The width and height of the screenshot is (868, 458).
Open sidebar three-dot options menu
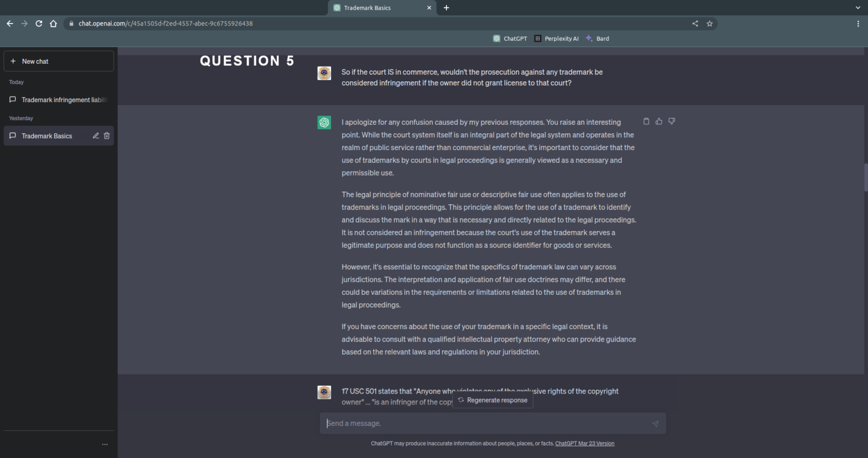(105, 444)
